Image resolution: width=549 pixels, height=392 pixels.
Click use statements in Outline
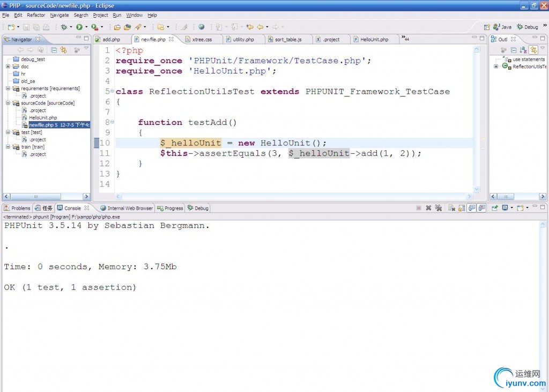528,60
